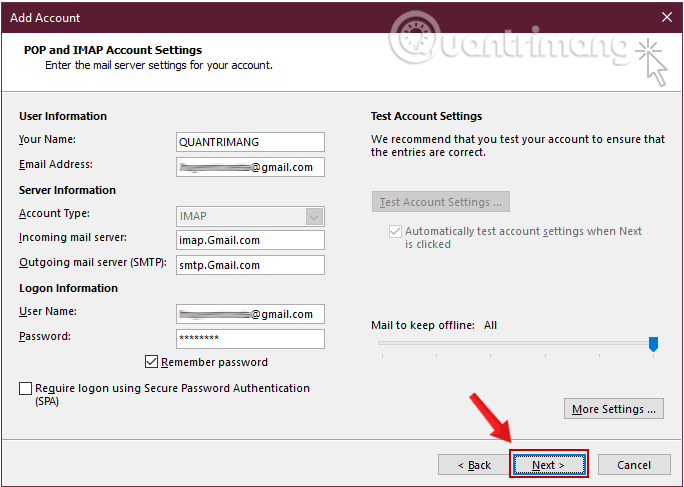Open More Settings dialog
This screenshot has height=487, width=684.
[x=614, y=409]
